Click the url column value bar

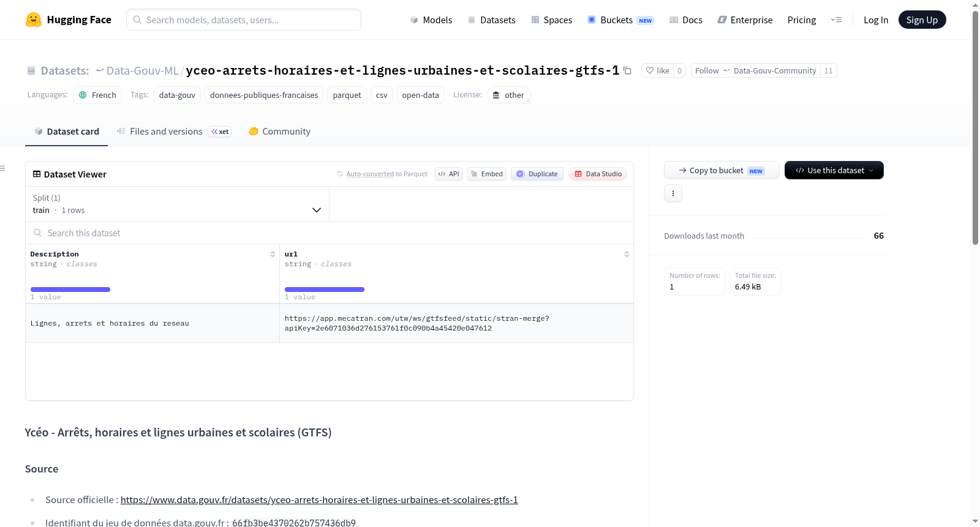pyautogui.click(x=325, y=290)
